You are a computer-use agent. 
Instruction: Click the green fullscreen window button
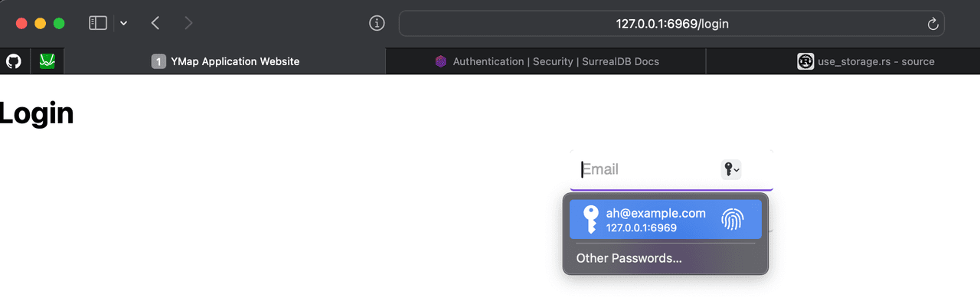coord(59,24)
